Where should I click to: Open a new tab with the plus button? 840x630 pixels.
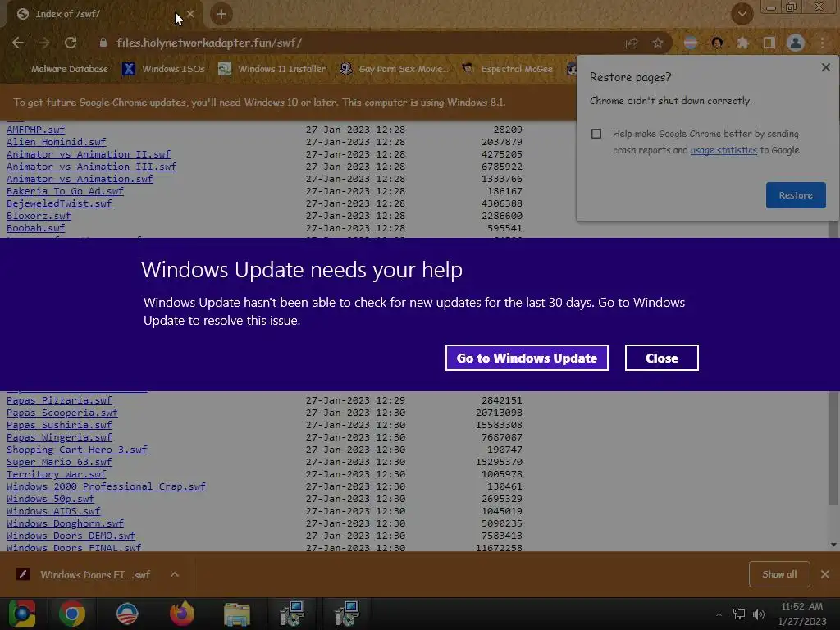(221, 15)
